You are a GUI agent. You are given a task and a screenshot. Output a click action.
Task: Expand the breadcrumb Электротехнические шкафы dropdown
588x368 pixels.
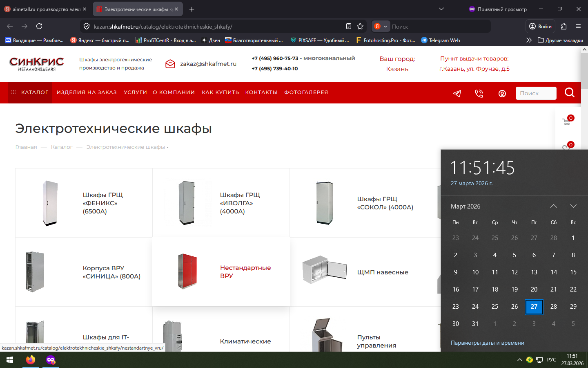click(x=167, y=147)
